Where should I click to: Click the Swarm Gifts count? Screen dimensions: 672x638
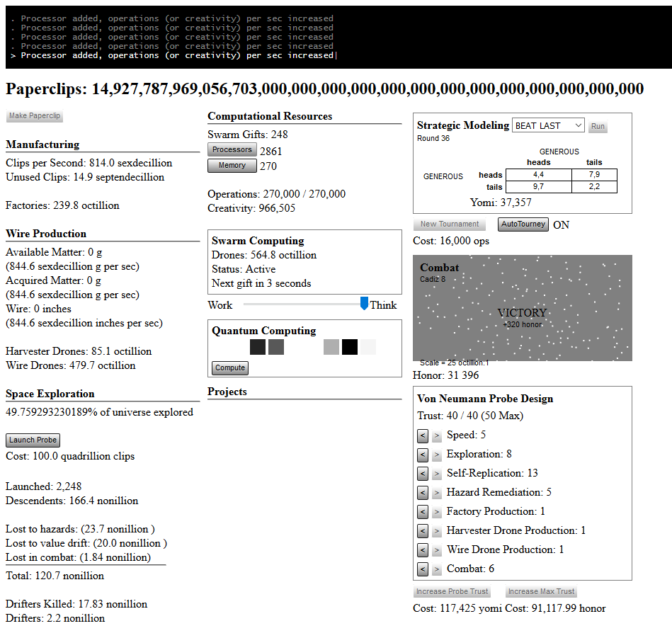(248, 135)
